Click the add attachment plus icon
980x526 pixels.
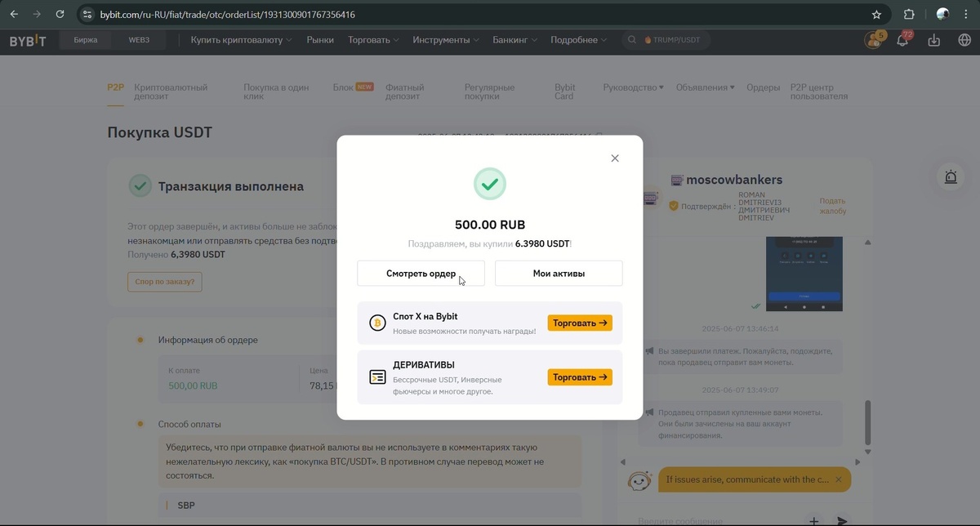coord(814,520)
